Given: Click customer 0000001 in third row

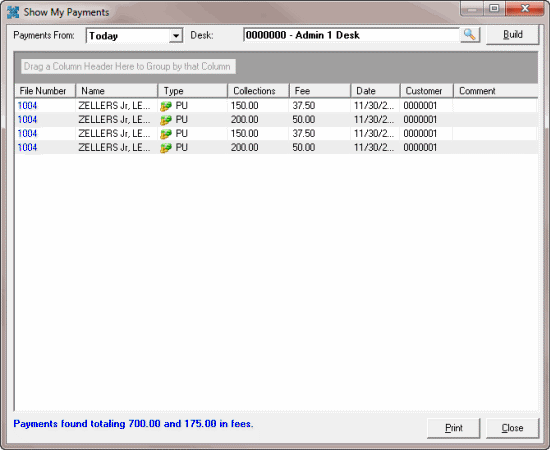Looking at the screenshot, I should 420,134.
